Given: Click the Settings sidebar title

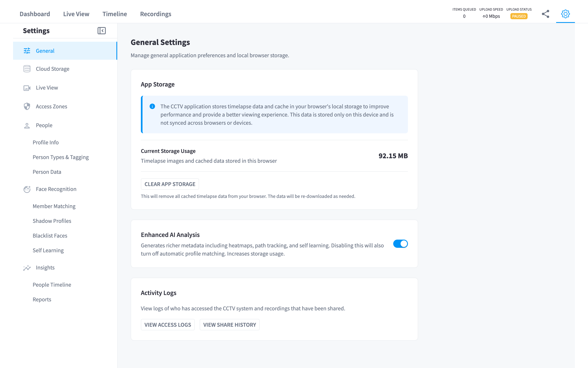Looking at the screenshot, I should [36, 31].
